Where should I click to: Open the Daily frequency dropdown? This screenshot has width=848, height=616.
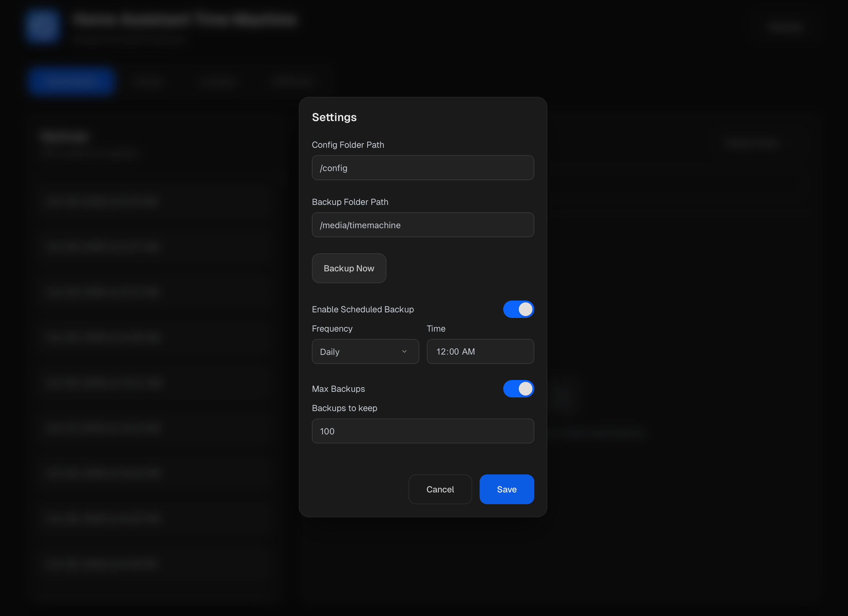pyautogui.click(x=365, y=351)
